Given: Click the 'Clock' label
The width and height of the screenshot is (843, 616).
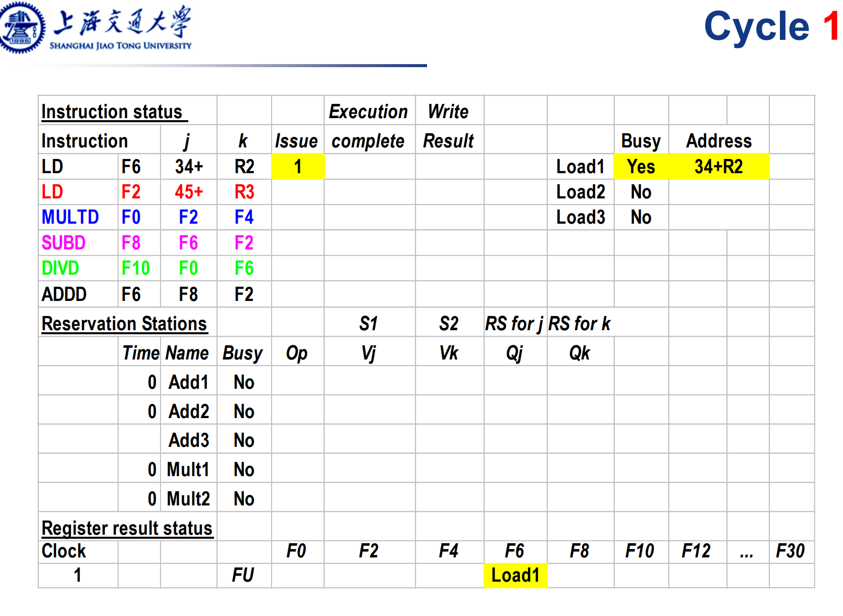Looking at the screenshot, I should coord(64,551).
